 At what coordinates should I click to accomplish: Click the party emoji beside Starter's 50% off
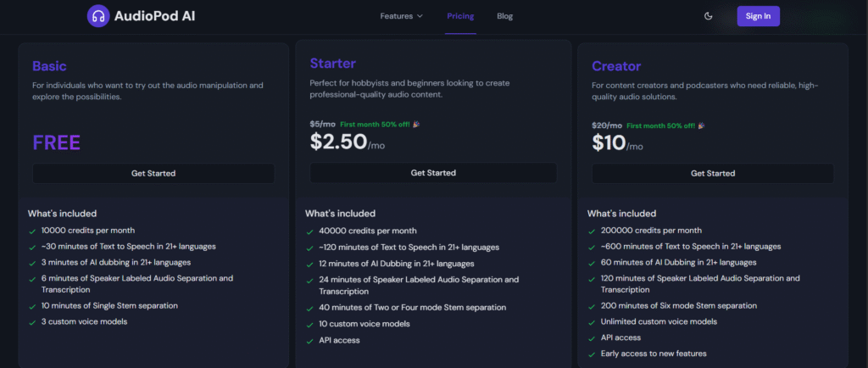415,125
